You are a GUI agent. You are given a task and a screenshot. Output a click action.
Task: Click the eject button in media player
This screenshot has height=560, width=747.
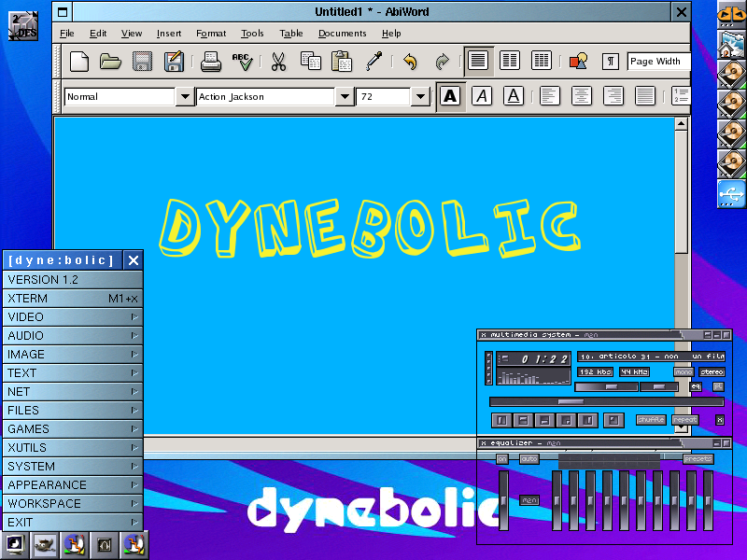click(x=613, y=420)
